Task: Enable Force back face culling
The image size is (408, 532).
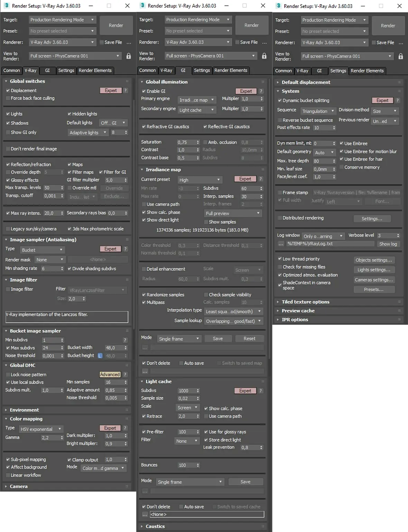Action: click(8, 98)
